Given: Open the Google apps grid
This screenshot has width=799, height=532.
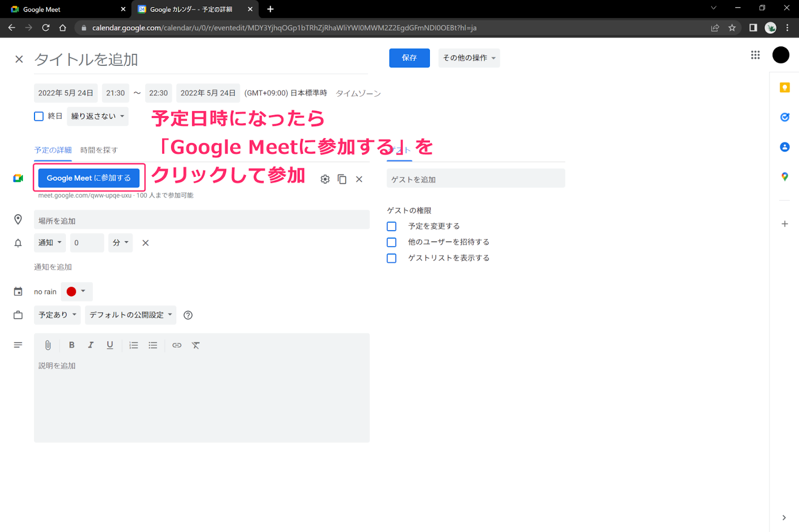Looking at the screenshot, I should (x=755, y=55).
